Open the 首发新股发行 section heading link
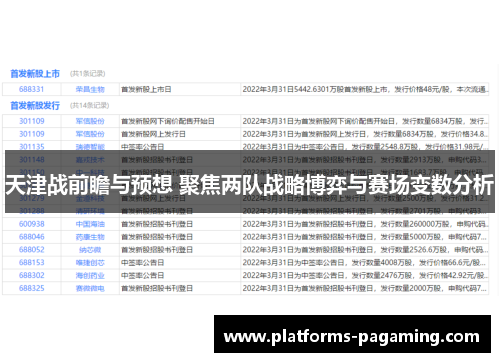The image size is (500, 362). [35, 106]
